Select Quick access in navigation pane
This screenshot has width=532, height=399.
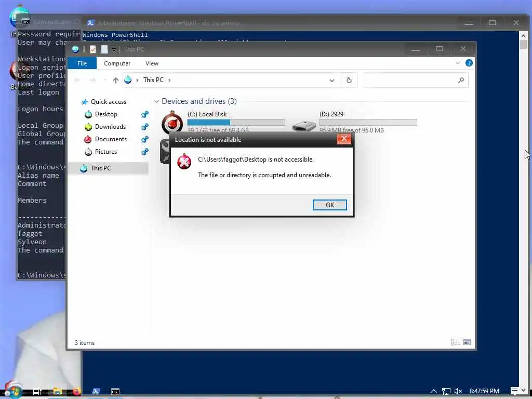click(x=108, y=102)
